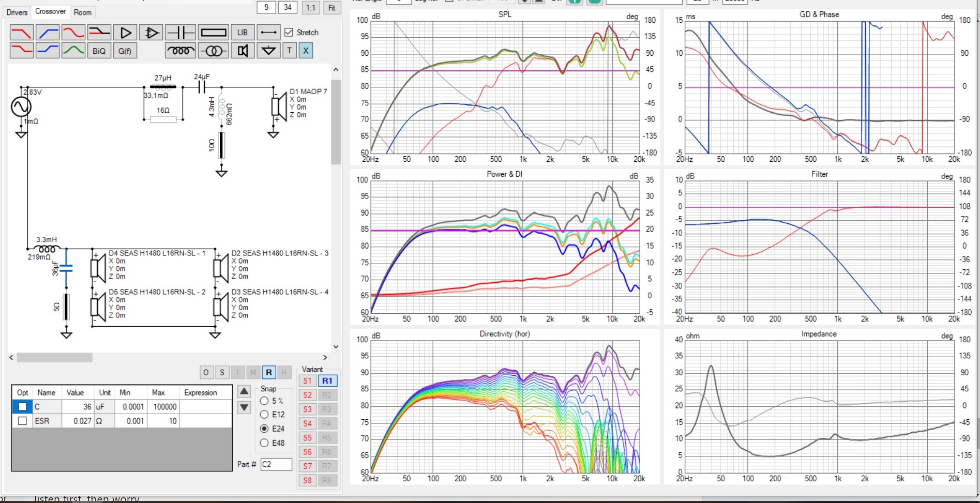Click the Max cell 100000
Viewport: 980px width, 503px height.
tap(163, 407)
